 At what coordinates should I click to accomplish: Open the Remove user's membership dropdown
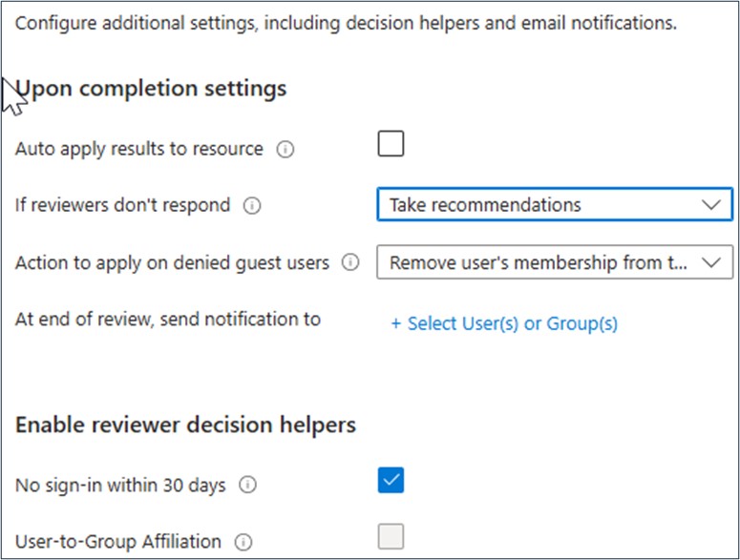pyautogui.click(x=554, y=262)
